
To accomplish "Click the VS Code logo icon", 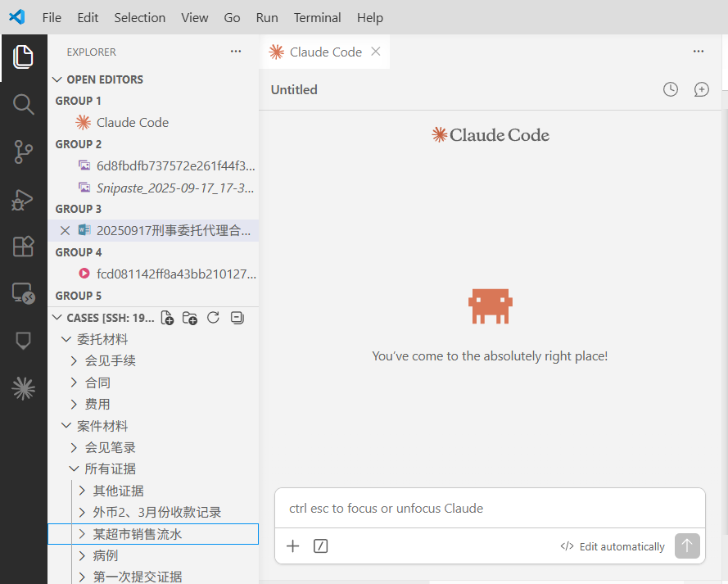I will click(16, 17).
